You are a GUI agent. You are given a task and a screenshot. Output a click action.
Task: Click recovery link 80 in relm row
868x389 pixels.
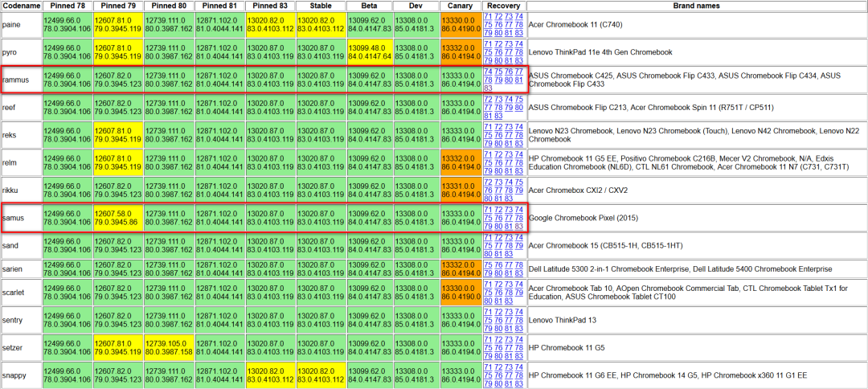click(498, 170)
